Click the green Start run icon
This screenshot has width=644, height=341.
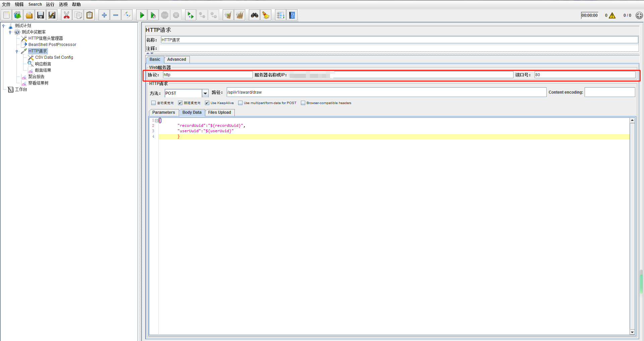(x=142, y=15)
